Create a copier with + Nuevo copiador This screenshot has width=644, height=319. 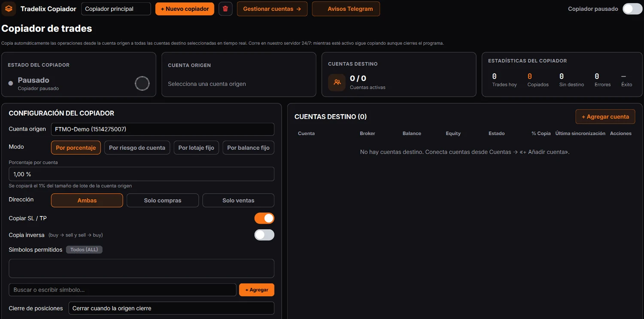(x=185, y=9)
